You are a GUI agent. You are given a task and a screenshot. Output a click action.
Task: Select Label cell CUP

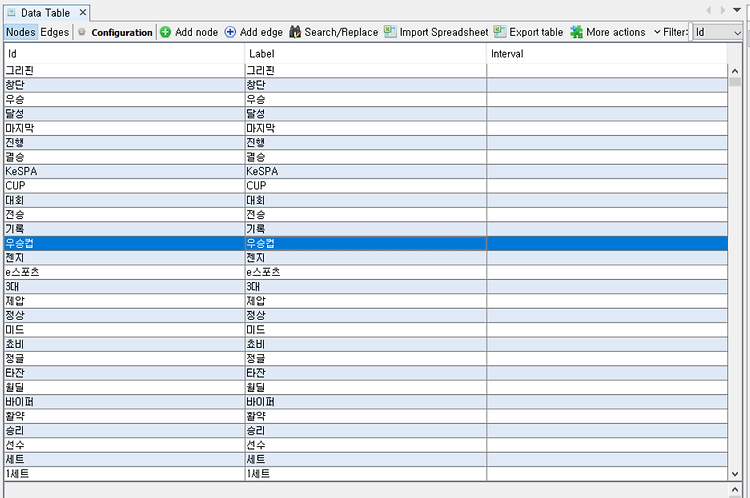click(365, 186)
